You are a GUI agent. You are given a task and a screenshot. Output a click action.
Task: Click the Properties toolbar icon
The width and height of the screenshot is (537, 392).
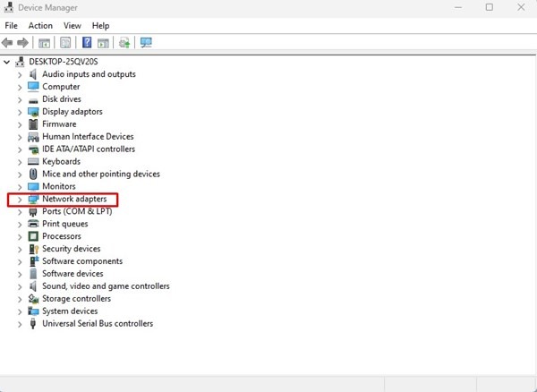click(x=65, y=42)
